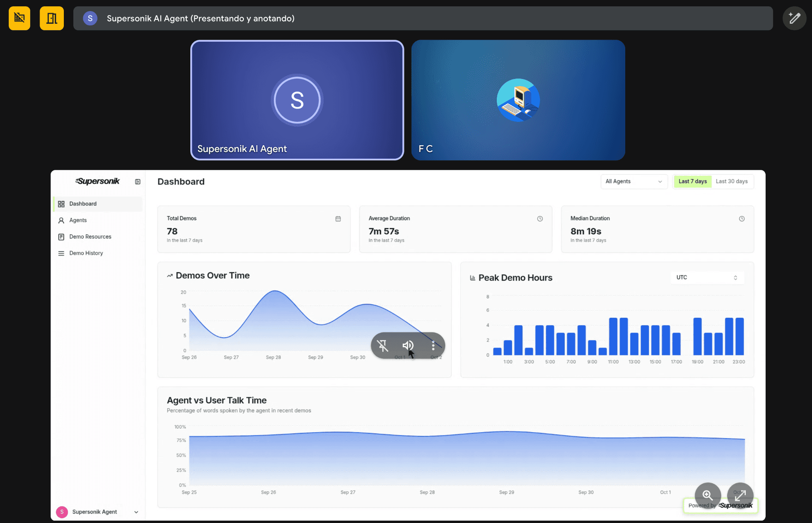This screenshot has width=812, height=523.
Task: Collapse the Supersonik sidebar panel icon
Action: (x=138, y=182)
